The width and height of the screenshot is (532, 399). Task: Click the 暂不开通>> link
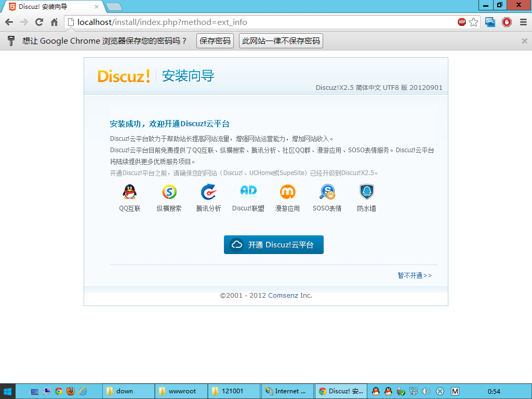point(415,275)
